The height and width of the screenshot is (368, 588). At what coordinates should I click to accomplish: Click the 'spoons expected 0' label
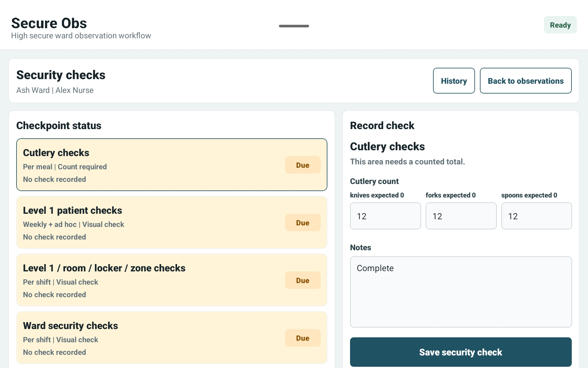(529, 195)
